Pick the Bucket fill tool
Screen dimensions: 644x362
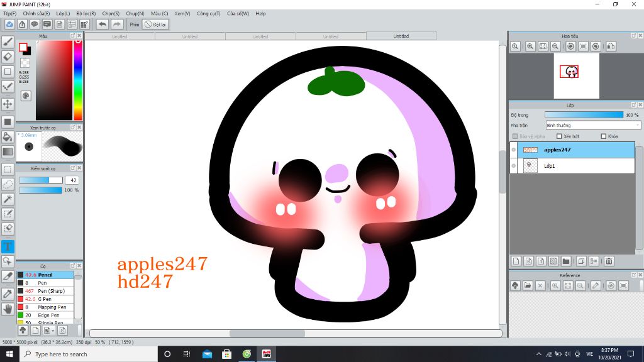8,136
